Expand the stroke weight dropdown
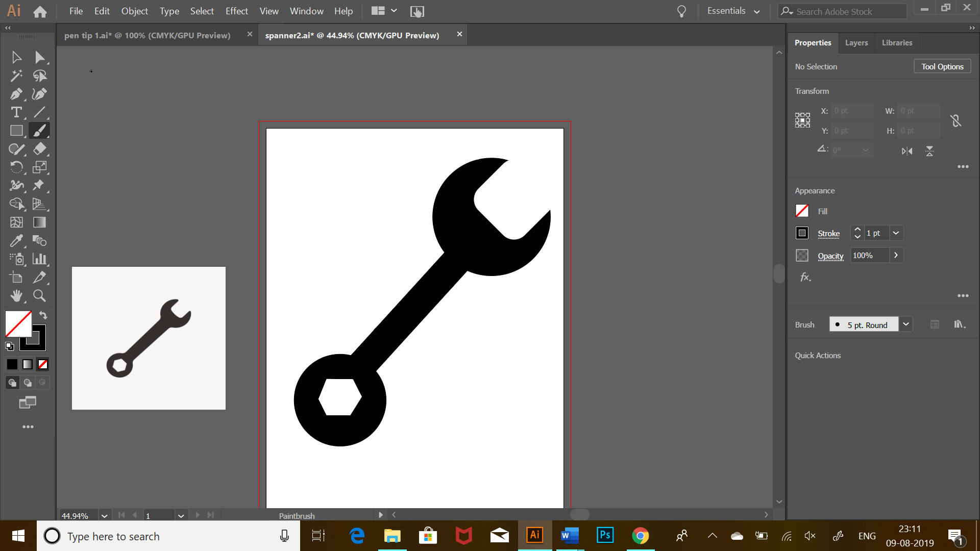The width and height of the screenshot is (980, 551). 896,233
